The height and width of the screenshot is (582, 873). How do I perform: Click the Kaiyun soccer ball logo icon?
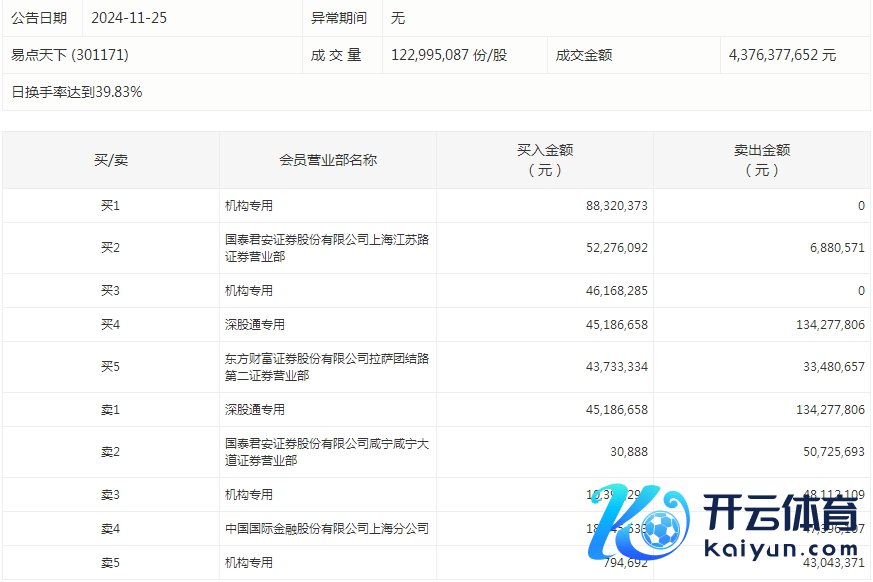click(659, 529)
